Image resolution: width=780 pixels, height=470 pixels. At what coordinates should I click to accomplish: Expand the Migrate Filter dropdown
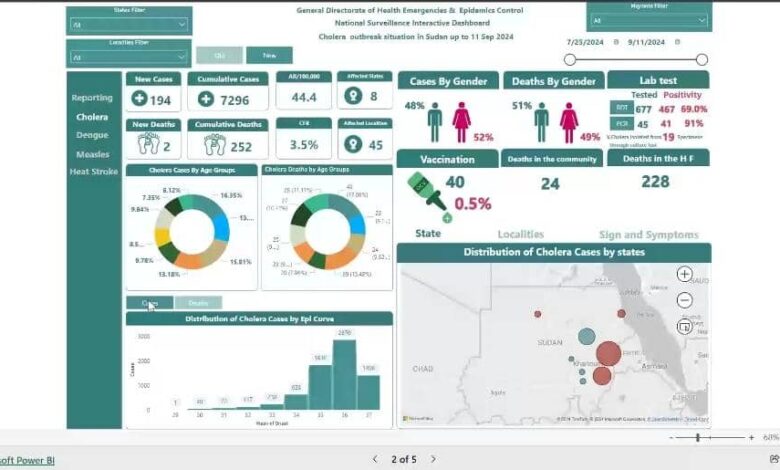pyautogui.click(x=704, y=19)
